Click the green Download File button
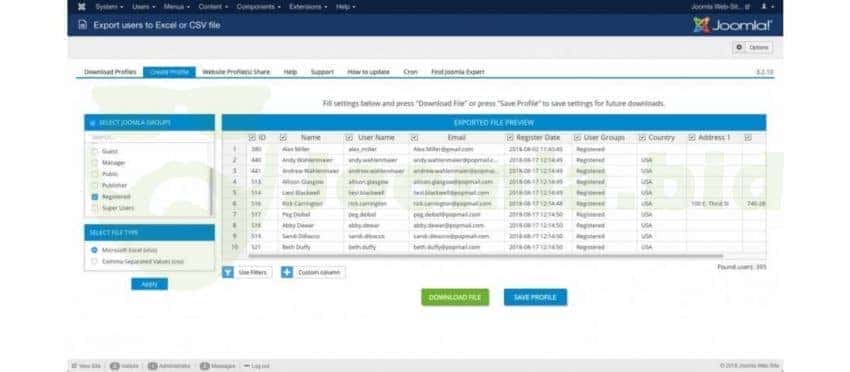The width and height of the screenshot is (850, 372). click(455, 297)
